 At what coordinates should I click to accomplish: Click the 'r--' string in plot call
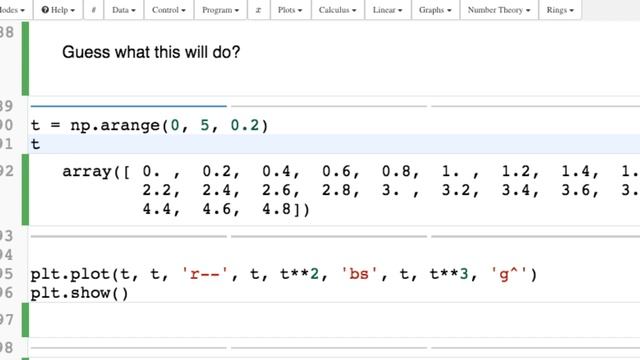pos(206,274)
